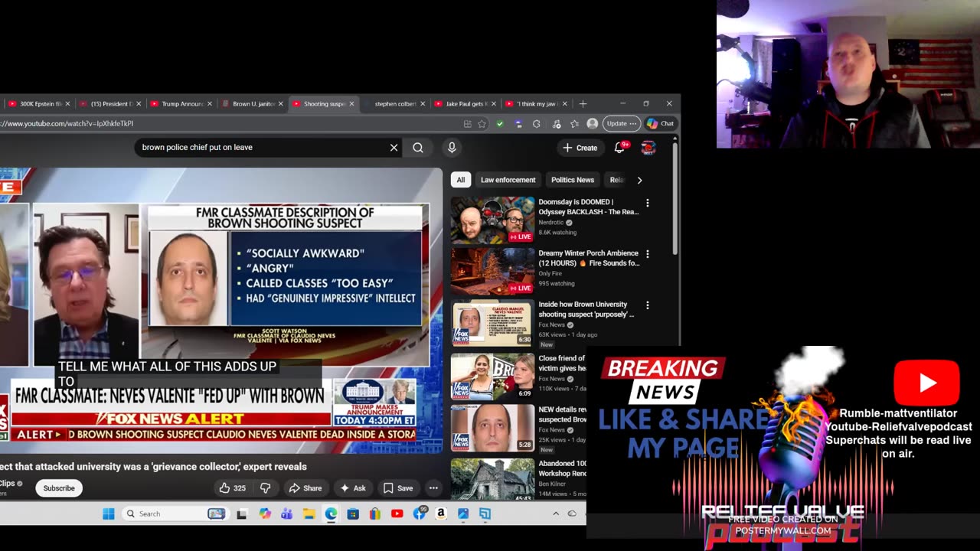Open YouTube app icon in taskbar
This screenshot has height=551, width=980.
[x=397, y=514]
